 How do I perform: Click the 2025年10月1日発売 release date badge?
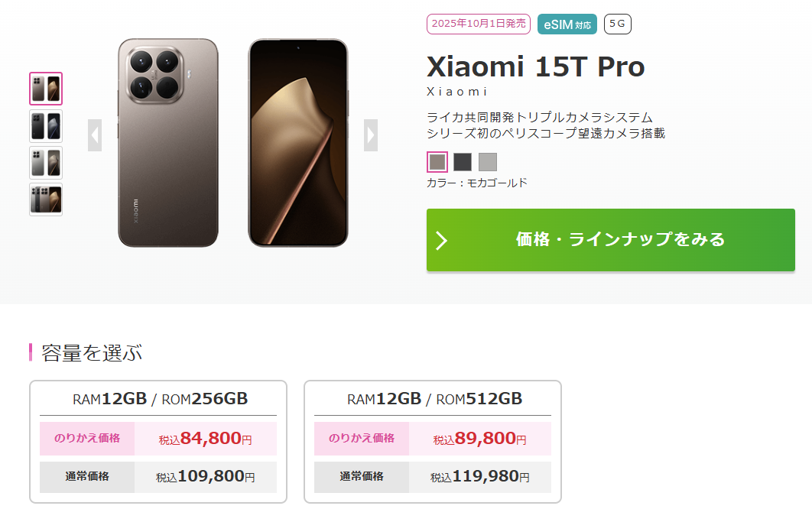coord(479,24)
